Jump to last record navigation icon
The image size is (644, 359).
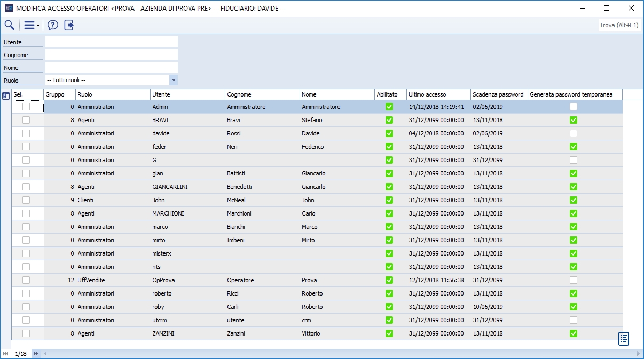click(36, 354)
